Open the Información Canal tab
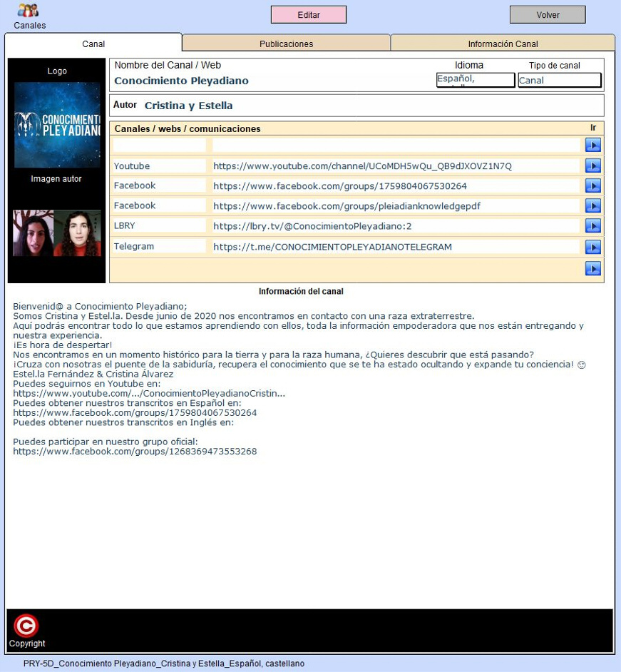The height and width of the screenshot is (672, 621). 503,44
